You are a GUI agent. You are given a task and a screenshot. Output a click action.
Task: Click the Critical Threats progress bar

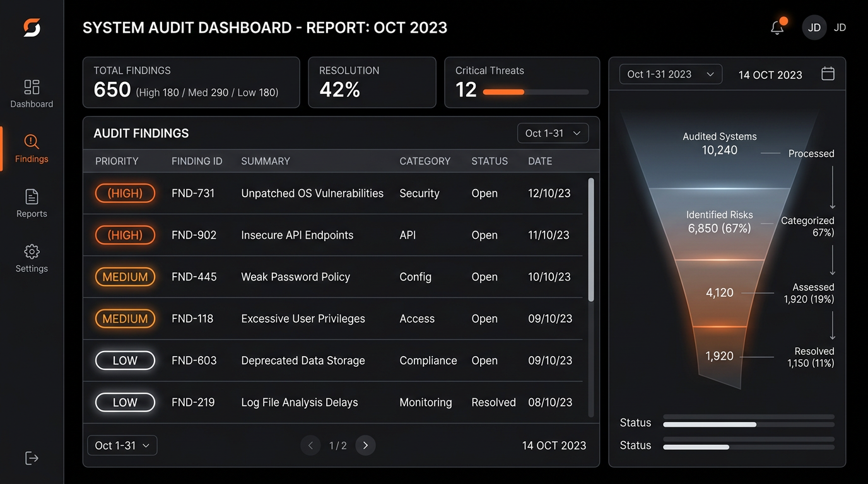[535, 92]
